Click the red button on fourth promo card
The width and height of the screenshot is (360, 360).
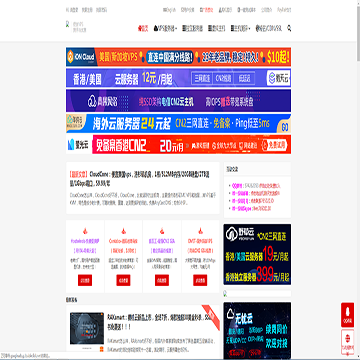click(x=200, y=280)
